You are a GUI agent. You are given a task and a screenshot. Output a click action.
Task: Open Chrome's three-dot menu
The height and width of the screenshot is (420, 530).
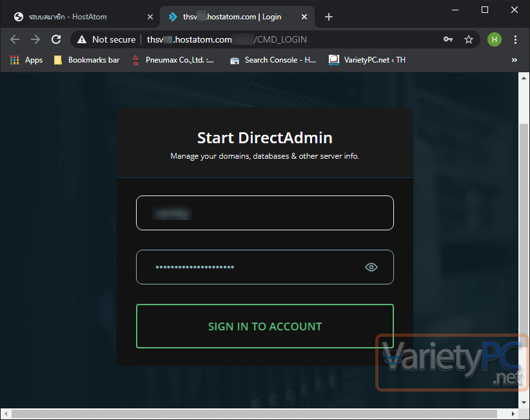(x=515, y=39)
